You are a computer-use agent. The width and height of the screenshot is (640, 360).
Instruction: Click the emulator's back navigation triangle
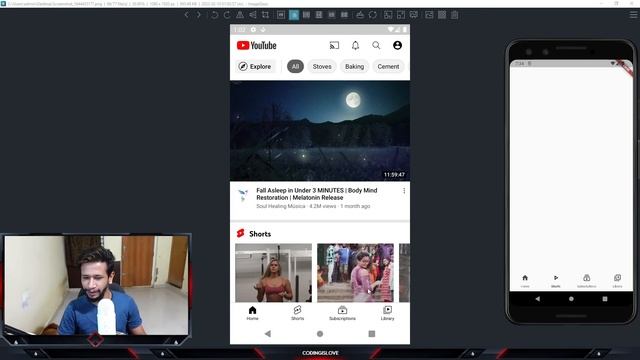(538, 299)
